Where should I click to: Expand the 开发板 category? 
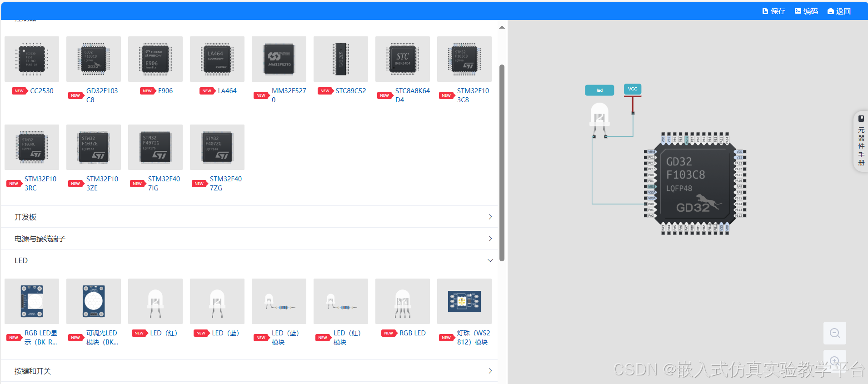pyautogui.click(x=249, y=217)
